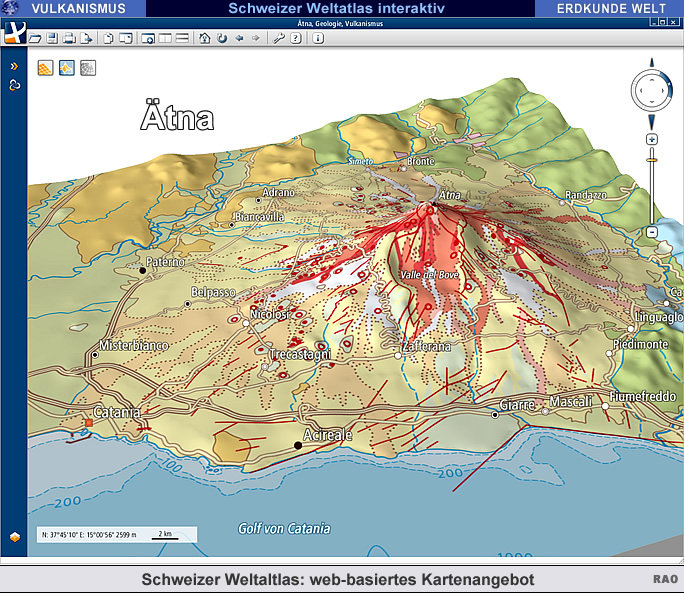This screenshot has height=597, width=684.
Task: Click the Randazzo town label
Action: 586,195
